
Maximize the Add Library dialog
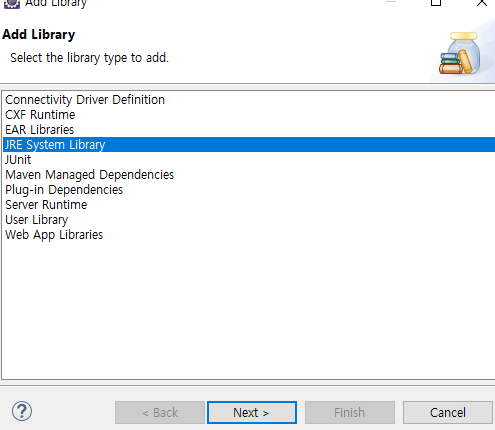coord(436,3)
